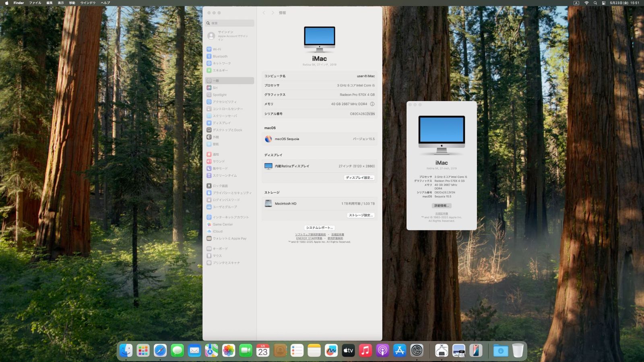Viewport: 644px width, 362px height.
Task: Open the Bluetooth settings pane
Action: coord(229,56)
